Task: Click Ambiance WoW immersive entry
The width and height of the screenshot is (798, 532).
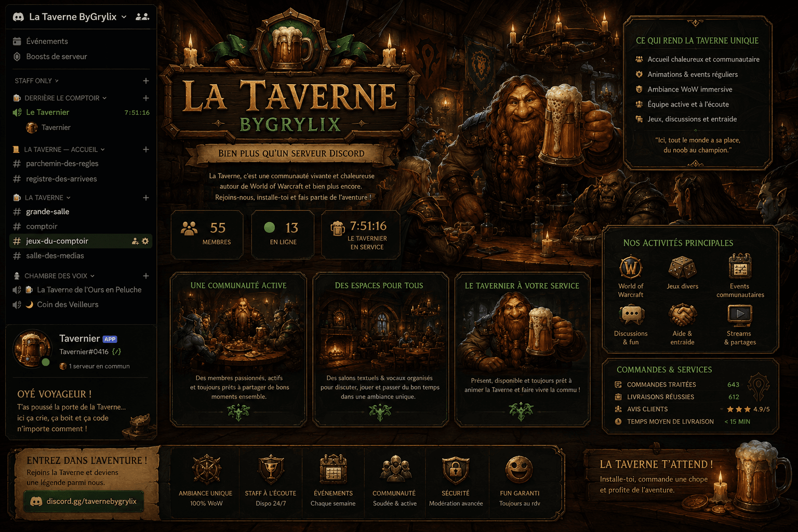Action: pos(684,89)
